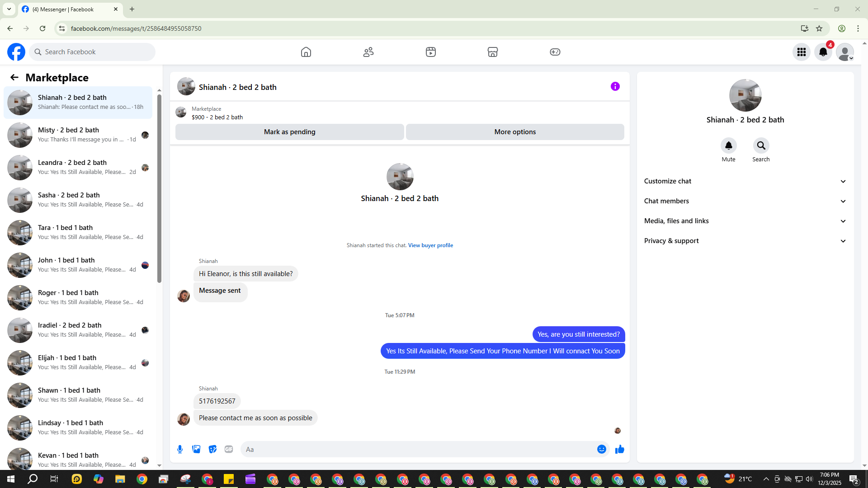Open the Chrome three-dot menu

click(x=858, y=28)
